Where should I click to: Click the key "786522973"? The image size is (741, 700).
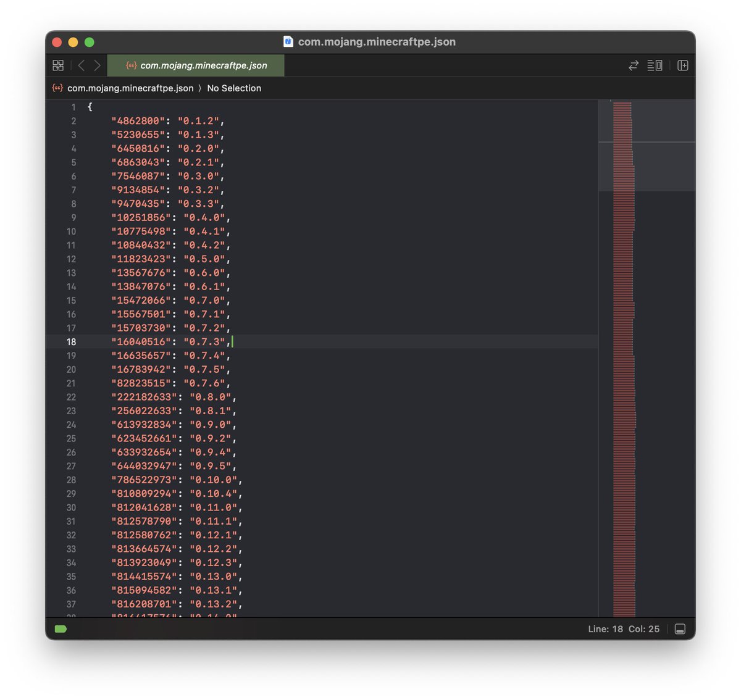click(144, 480)
